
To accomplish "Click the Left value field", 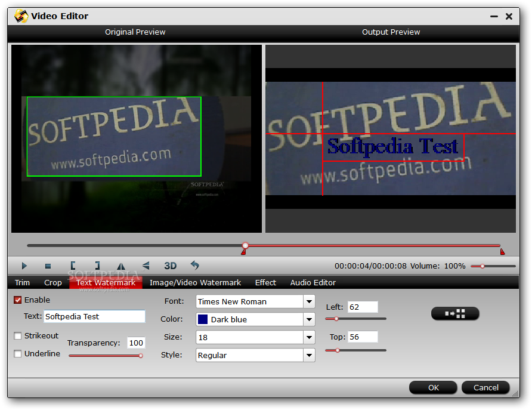I will tap(363, 307).
